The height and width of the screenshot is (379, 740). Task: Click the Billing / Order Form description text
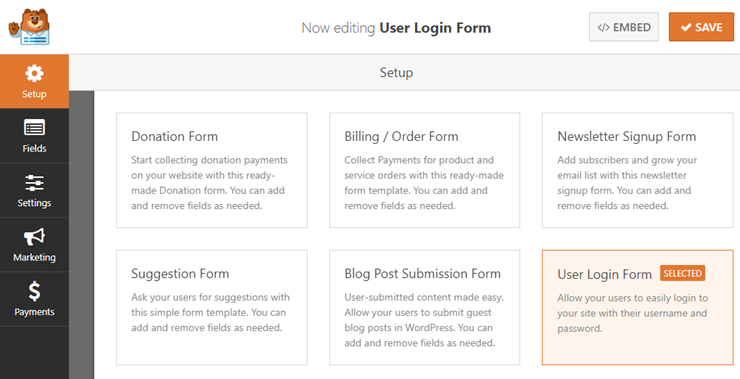[424, 183]
